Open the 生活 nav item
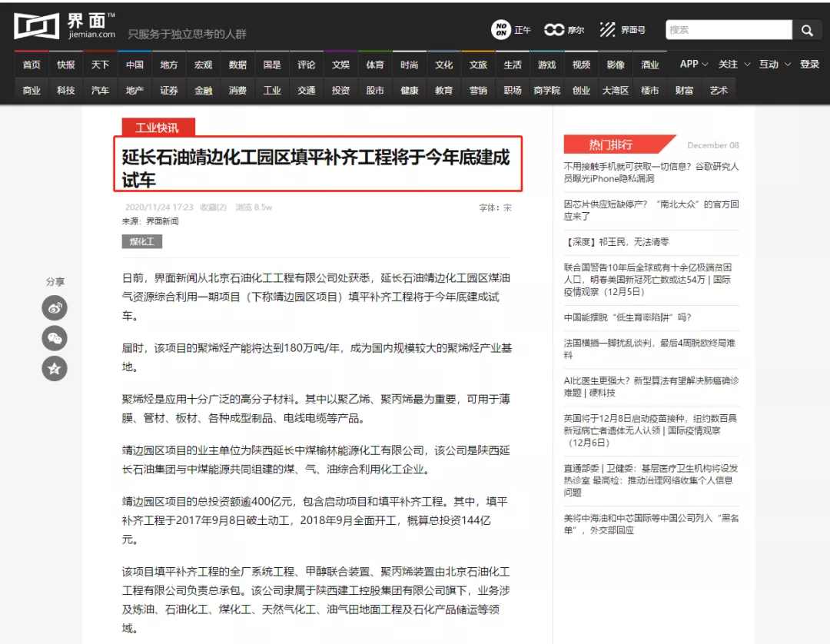830x644 pixels. (513, 65)
